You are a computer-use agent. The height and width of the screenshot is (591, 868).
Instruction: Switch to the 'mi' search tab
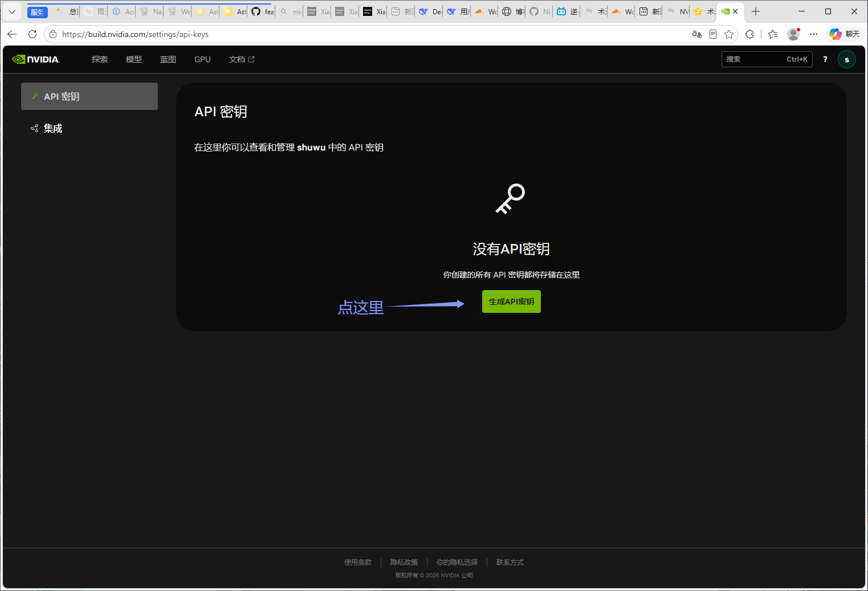coord(291,11)
